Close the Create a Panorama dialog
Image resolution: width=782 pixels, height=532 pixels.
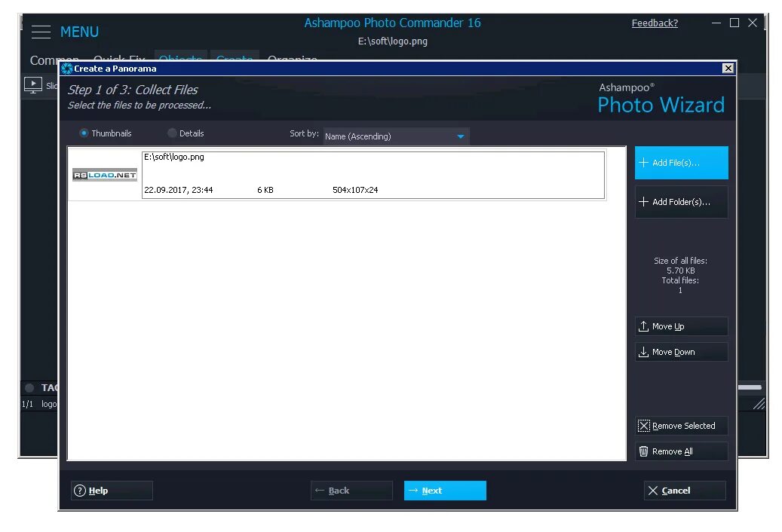tap(728, 69)
